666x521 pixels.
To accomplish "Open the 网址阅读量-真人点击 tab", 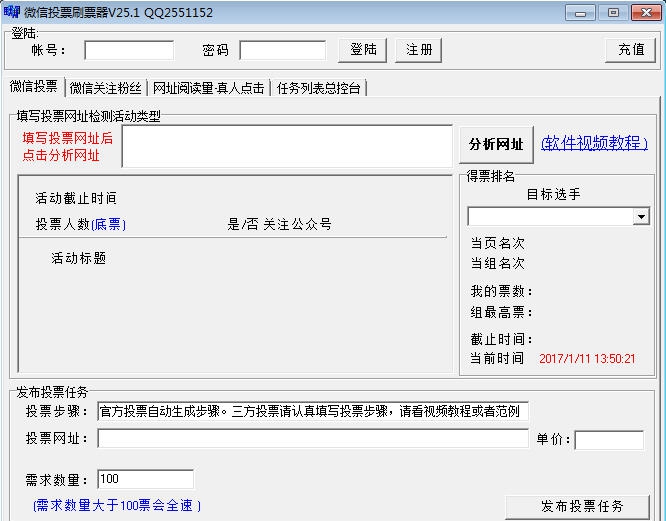I will tap(208, 88).
